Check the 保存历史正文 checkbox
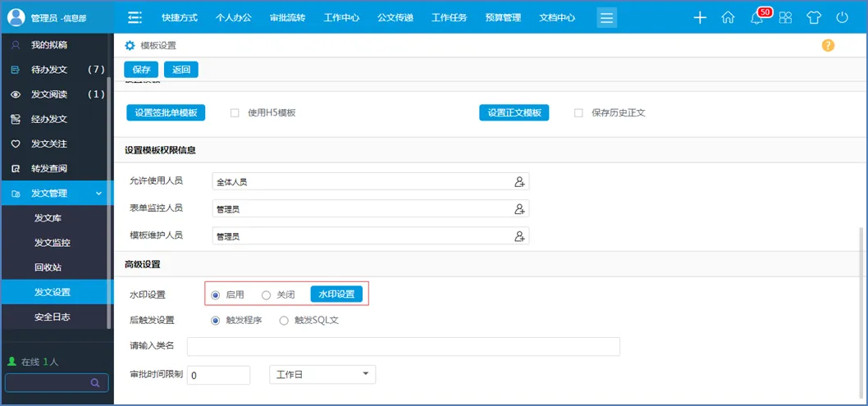The width and height of the screenshot is (868, 406). coord(578,113)
